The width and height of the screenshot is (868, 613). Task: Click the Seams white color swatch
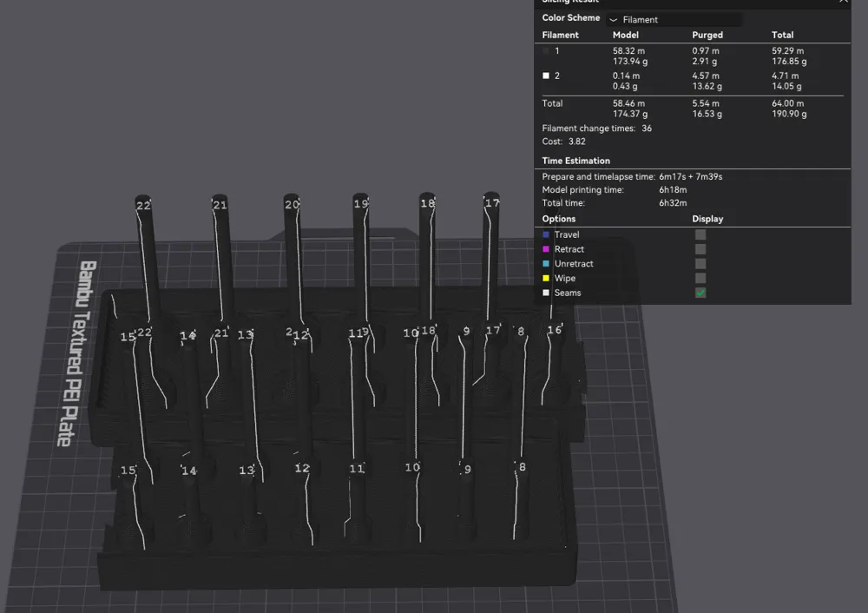click(x=546, y=293)
